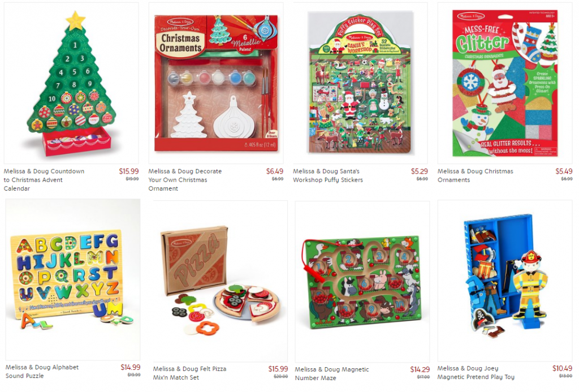Open the Alphabet Sound Puzzle product image
The image size is (579, 392).
point(73,279)
